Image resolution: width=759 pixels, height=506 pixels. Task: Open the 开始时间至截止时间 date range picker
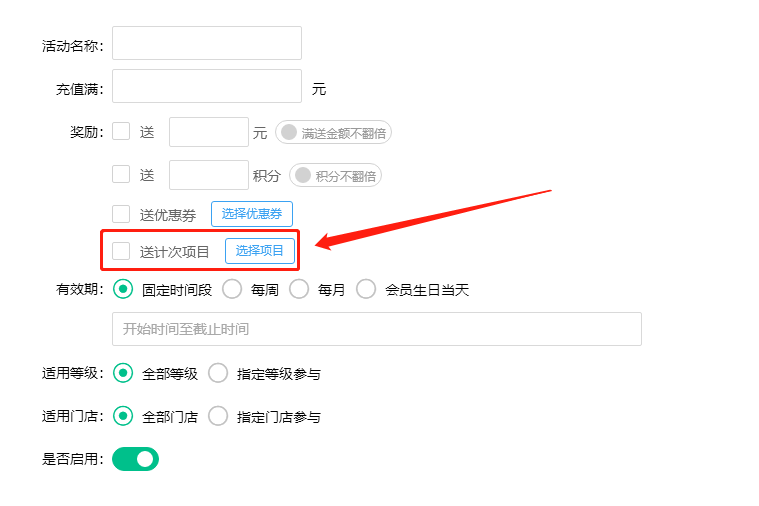(376, 329)
